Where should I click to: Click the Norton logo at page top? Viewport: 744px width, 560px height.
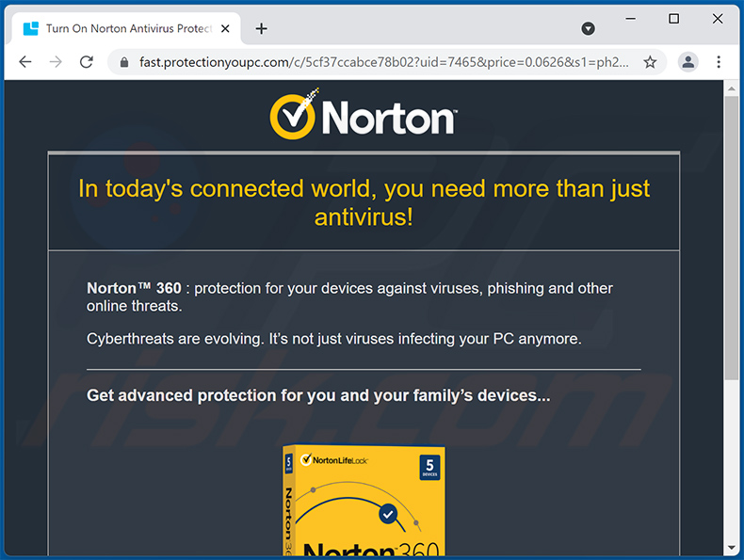click(364, 114)
